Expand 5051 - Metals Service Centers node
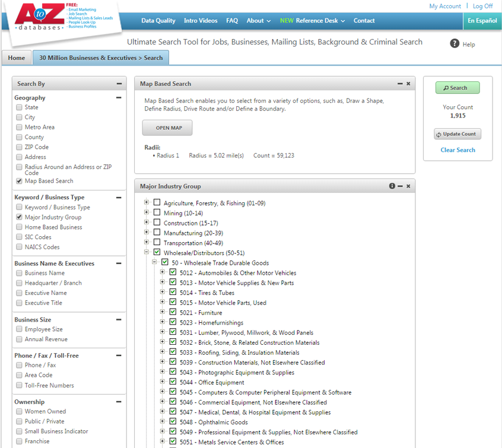 [163, 441]
